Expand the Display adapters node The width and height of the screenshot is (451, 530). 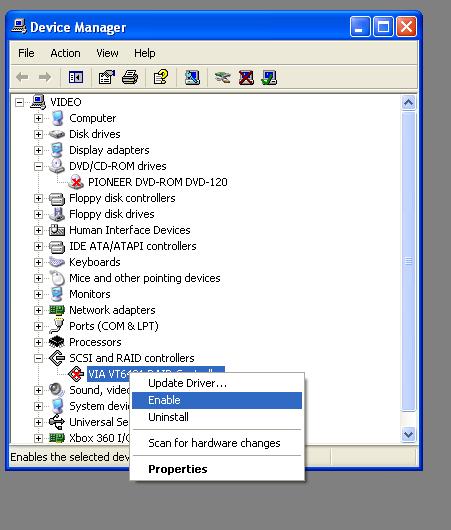click(38, 150)
